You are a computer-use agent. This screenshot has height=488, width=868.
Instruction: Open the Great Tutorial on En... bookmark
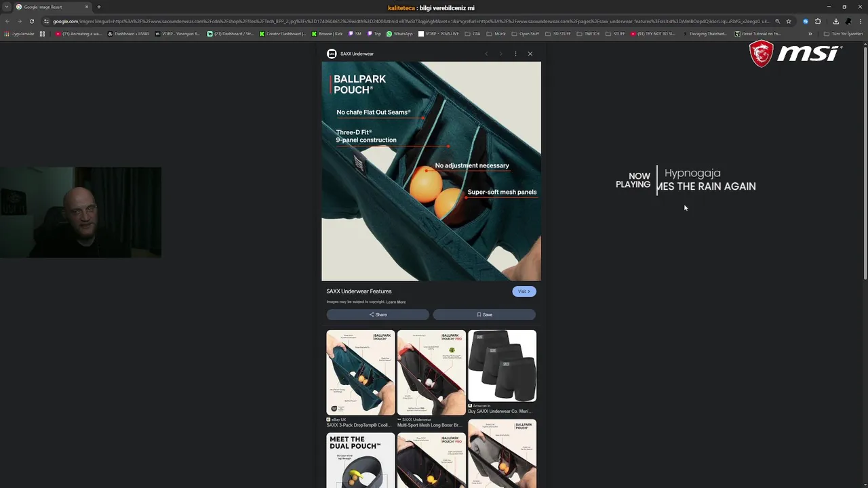758,34
